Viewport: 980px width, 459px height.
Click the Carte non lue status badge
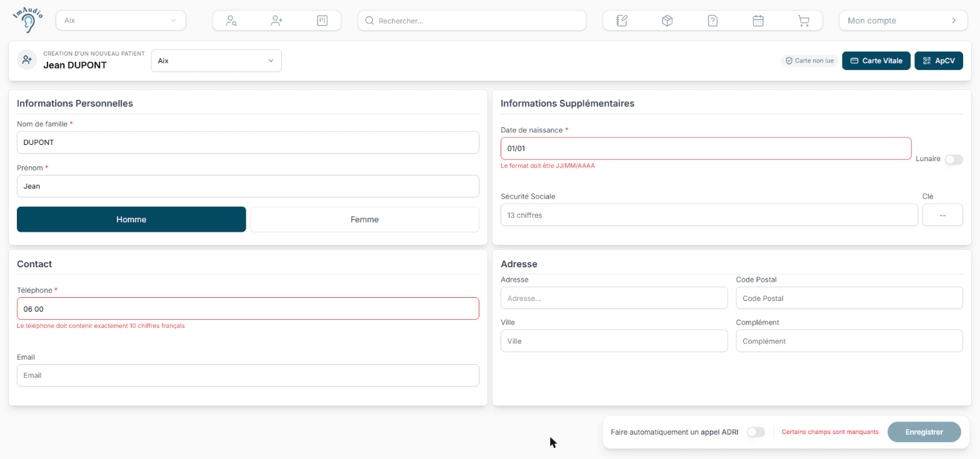pos(809,61)
